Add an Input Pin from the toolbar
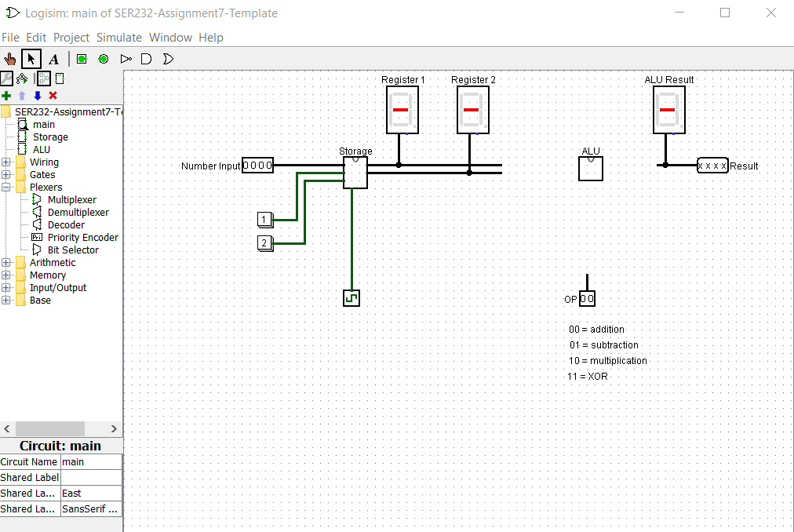The image size is (794, 532). coord(81,58)
